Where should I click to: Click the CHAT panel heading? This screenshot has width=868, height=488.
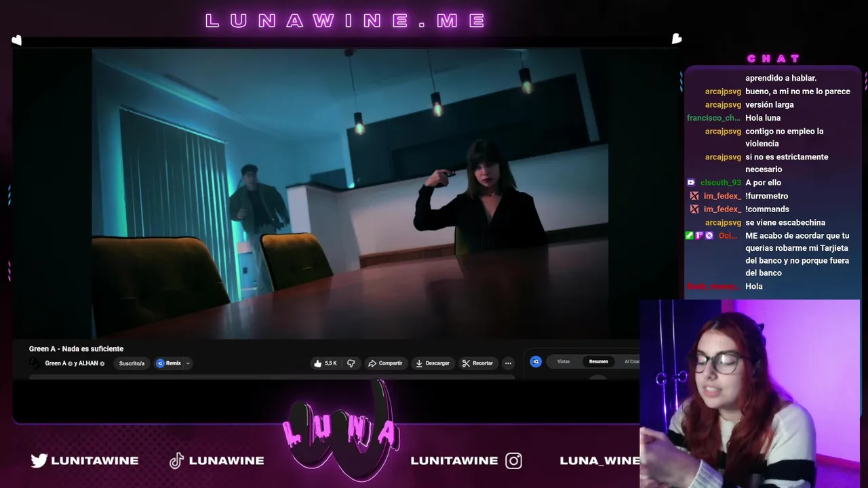pyautogui.click(x=774, y=59)
